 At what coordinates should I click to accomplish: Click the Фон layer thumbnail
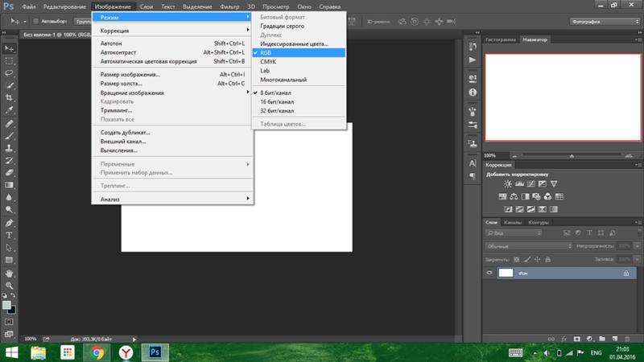[506, 273]
